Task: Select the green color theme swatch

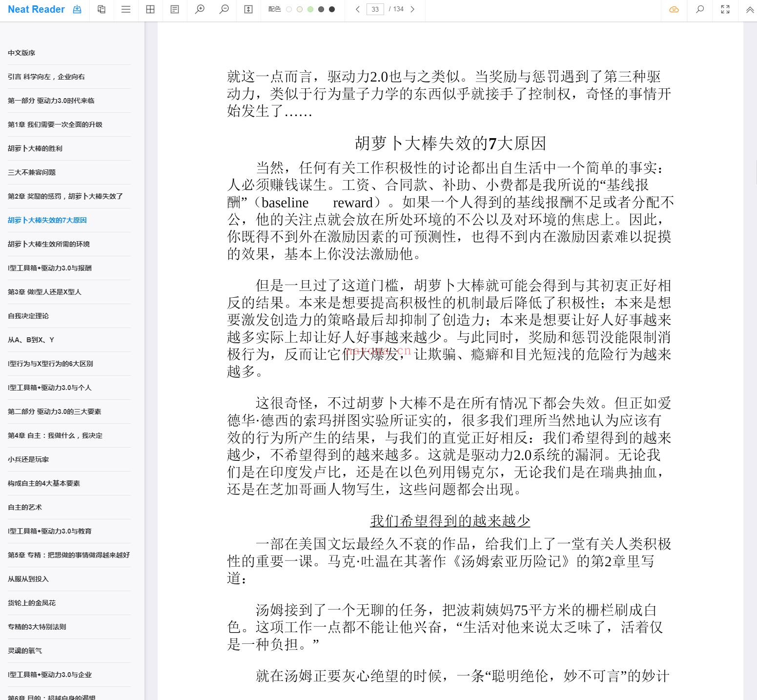Action: pos(310,9)
